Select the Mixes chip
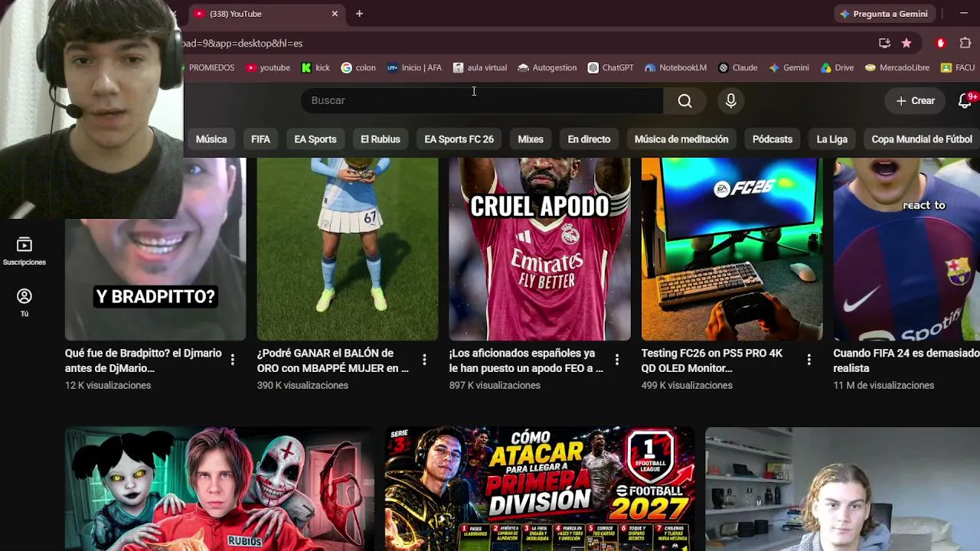Screen dimensions: 980x551 531,139
